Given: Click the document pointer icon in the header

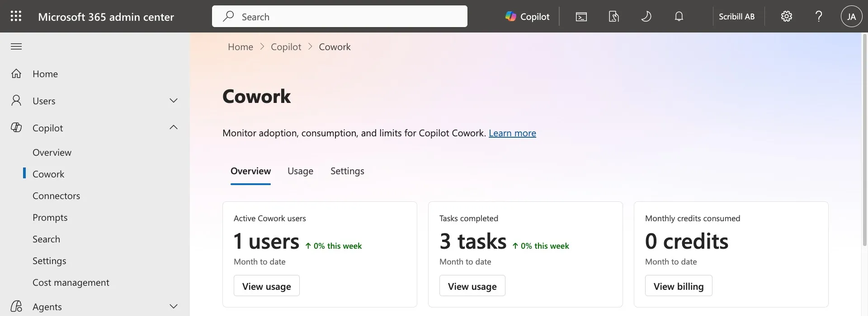Looking at the screenshot, I should 613,17.
